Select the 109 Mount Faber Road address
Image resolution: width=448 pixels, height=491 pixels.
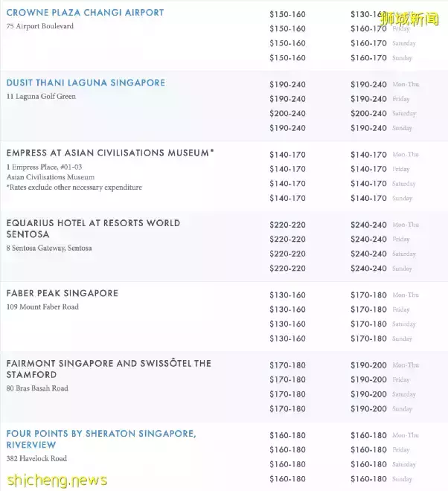tap(42, 307)
